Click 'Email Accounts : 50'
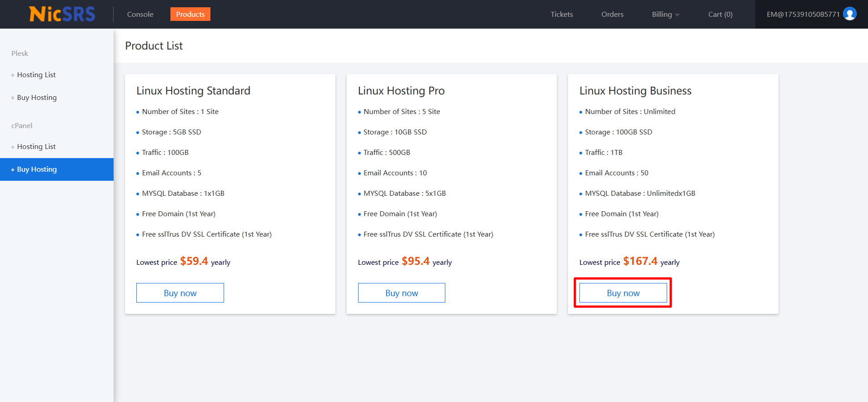 [x=617, y=173]
